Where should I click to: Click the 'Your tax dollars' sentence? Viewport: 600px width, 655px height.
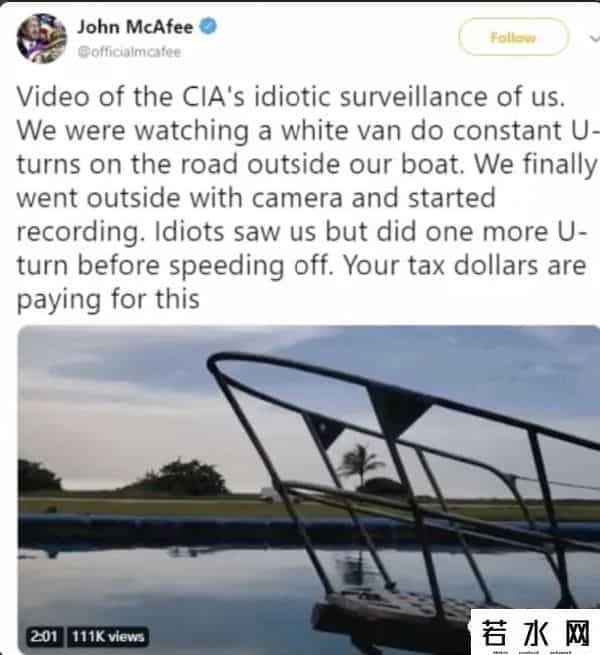(x=464, y=265)
